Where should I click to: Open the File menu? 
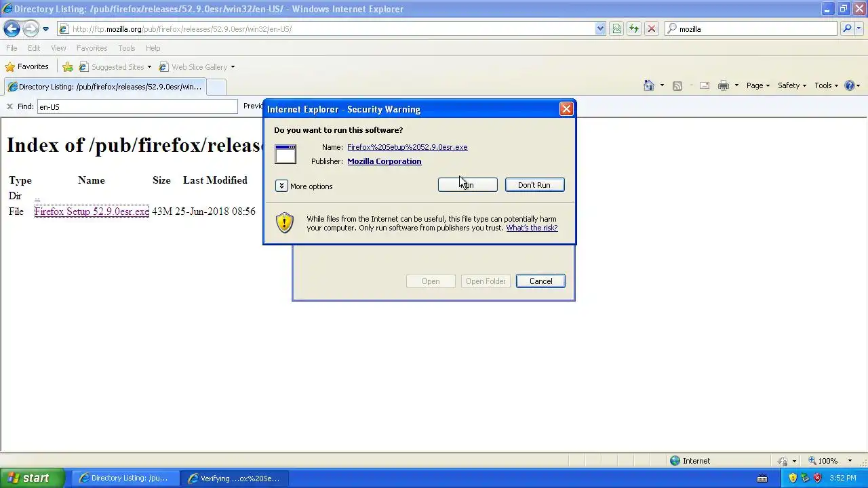point(12,48)
